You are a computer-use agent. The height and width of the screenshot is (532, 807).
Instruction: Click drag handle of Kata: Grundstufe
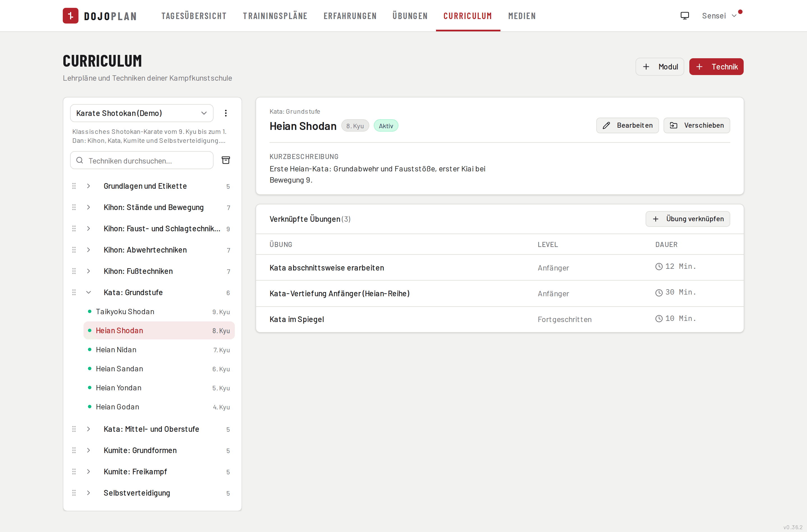pyautogui.click(x=74, y=293)
